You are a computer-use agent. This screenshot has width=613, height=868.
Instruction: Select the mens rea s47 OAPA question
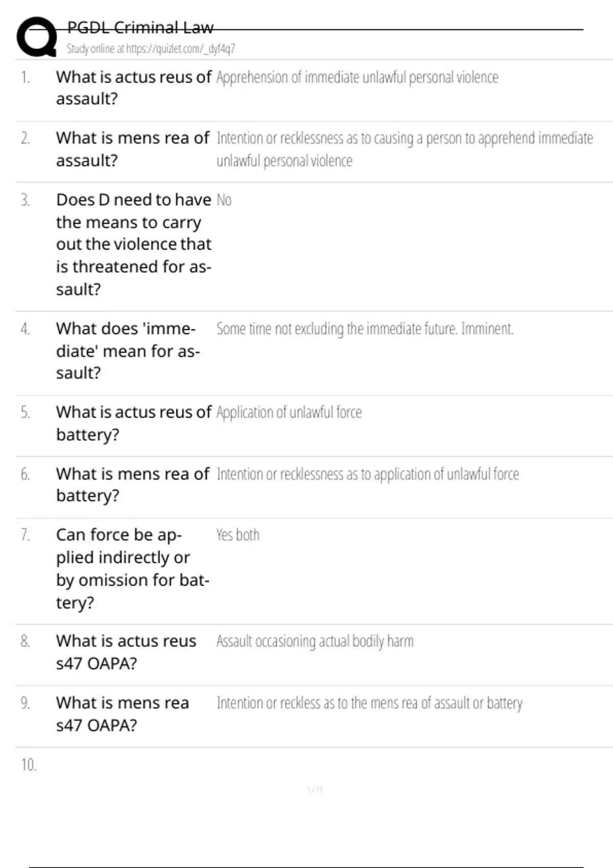coord(123,714)
